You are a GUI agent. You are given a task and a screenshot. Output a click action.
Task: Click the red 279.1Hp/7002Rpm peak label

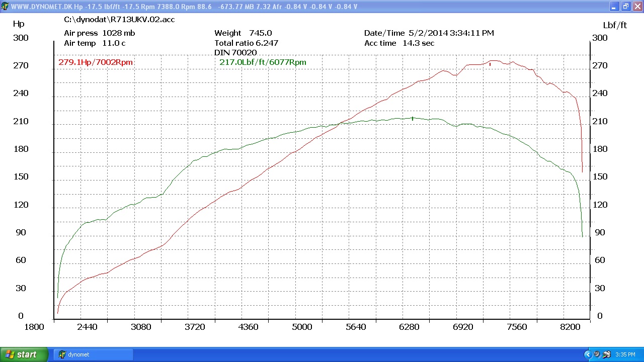point(96,62)
